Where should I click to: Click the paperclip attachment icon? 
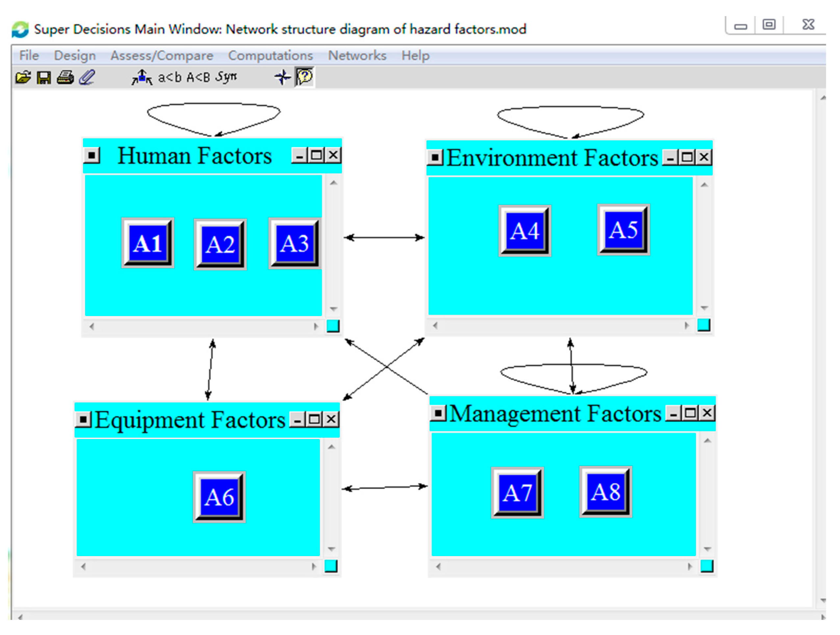tap(87, 77)
